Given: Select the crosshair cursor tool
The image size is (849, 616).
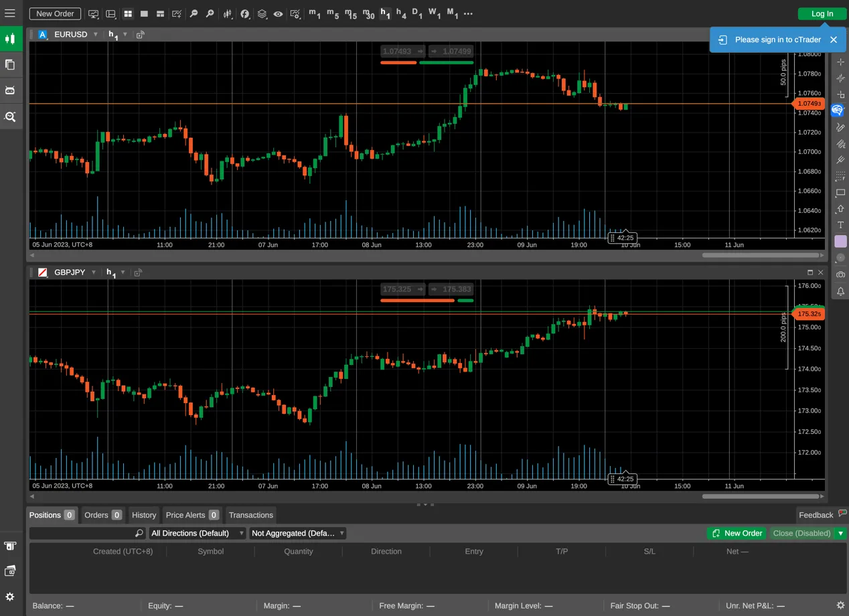Looking at the screenshot, I should (841, 62).
